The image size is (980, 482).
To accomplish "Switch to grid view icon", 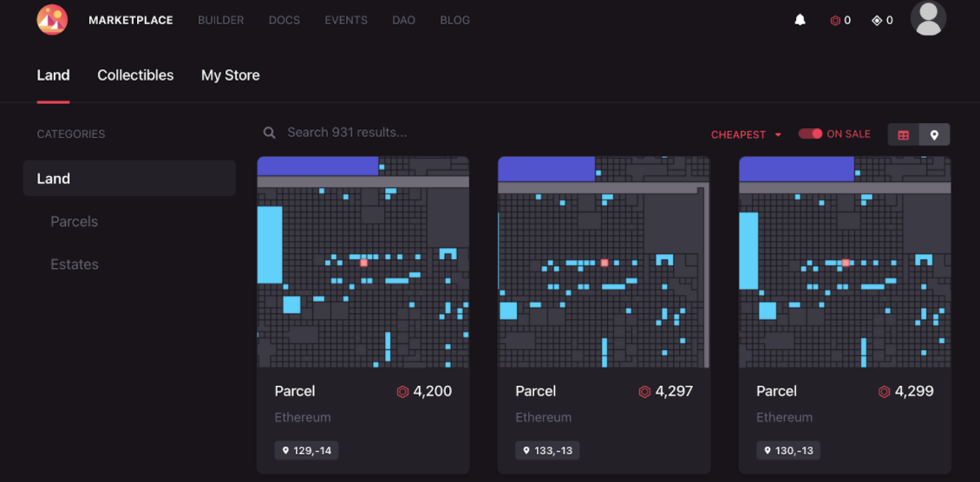I will (904, 134).
